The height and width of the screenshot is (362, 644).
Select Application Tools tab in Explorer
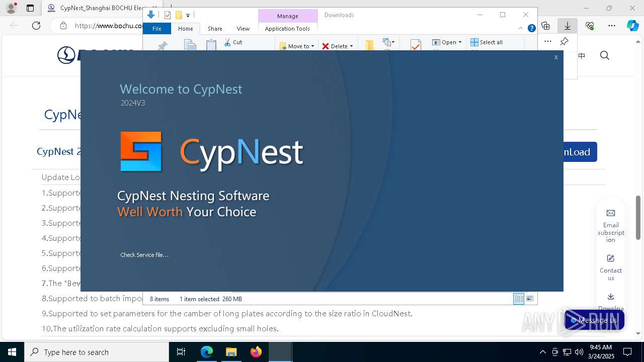[287, 29]
